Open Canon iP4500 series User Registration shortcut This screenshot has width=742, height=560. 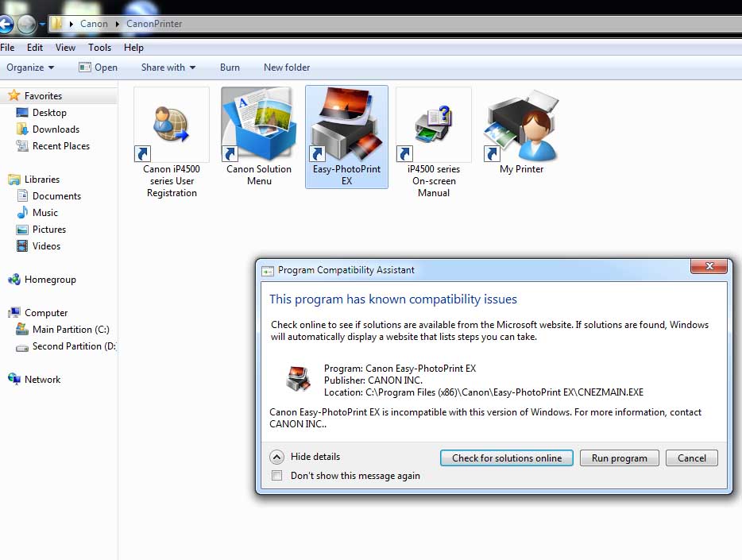coord(172,142)
